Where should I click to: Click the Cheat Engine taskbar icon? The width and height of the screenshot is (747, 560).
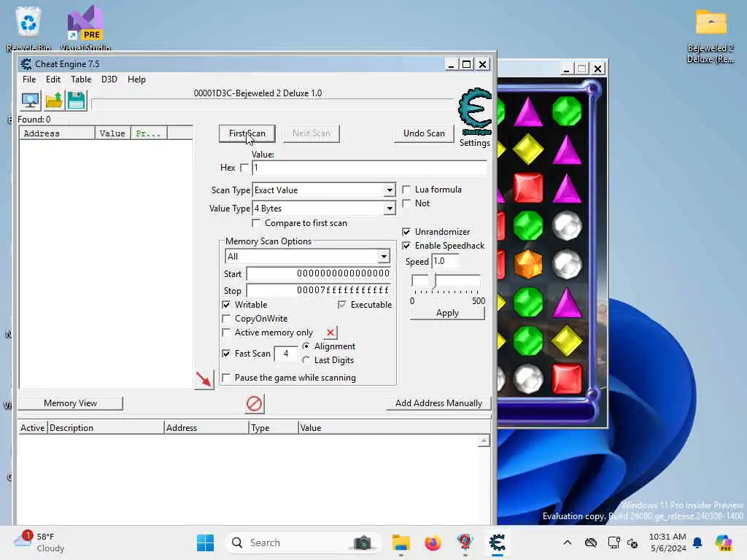pos(497,542)
